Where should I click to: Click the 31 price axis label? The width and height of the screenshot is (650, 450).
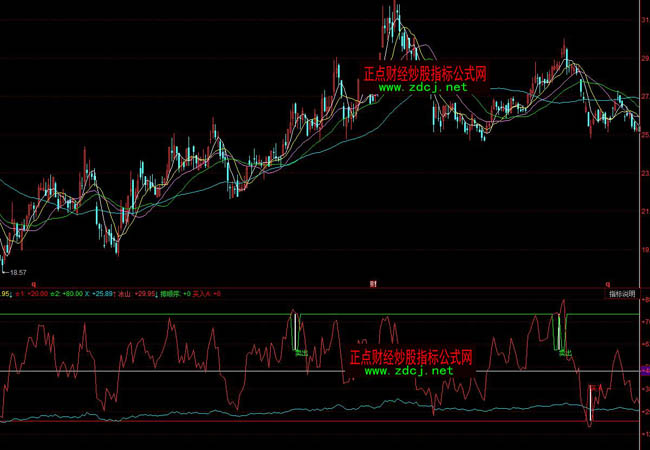pyautogui.click(x=643, y=19)
